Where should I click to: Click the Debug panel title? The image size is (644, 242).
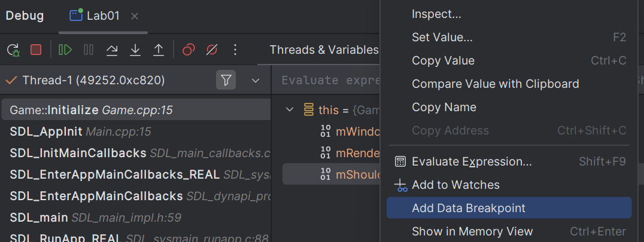(25, 16)
